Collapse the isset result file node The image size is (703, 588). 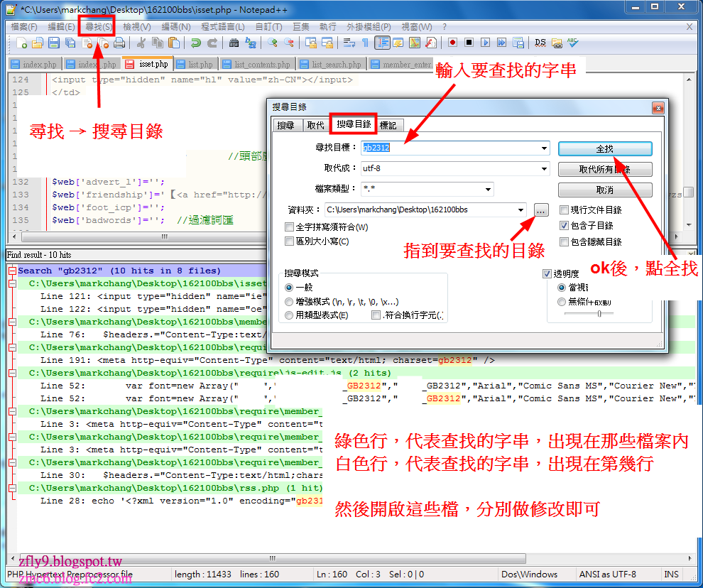coord(13,283)
